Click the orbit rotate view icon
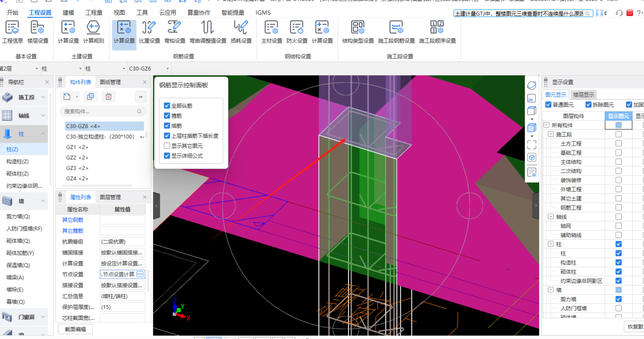The image size is (644, 339). tap(532, 85)
